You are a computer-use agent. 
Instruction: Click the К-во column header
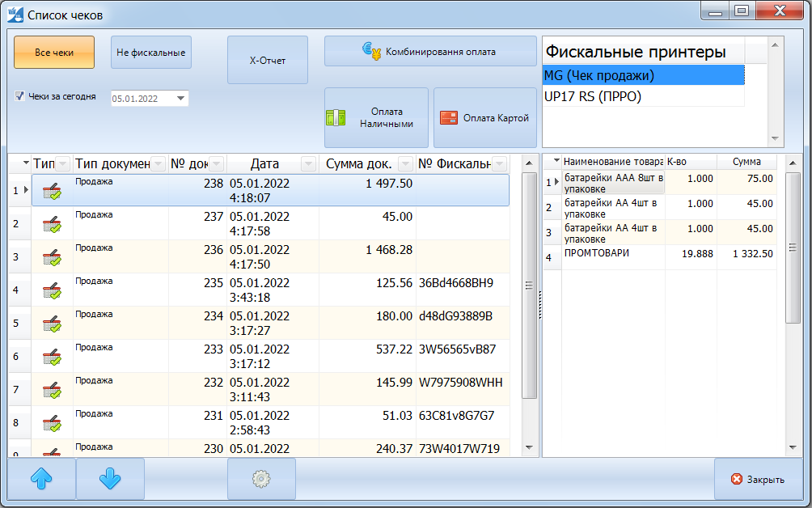pyautogui.click(x=691, y=162)
